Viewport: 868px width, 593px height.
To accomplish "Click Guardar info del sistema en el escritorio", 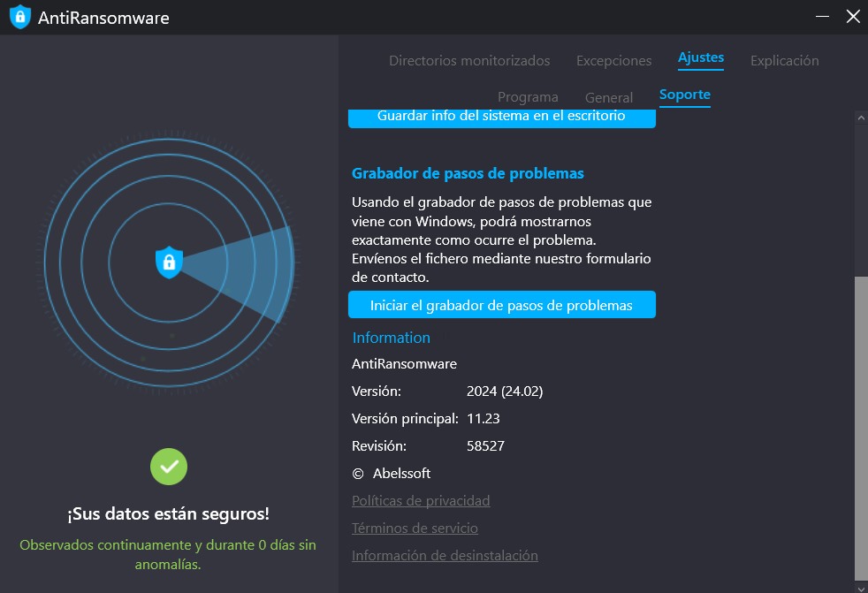I will pos(502,115).
